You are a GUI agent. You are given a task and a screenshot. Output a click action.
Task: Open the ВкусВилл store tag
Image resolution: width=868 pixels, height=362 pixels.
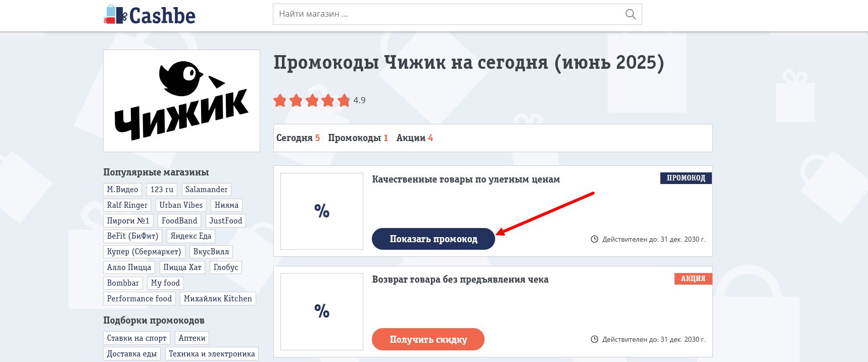[211, 252]
